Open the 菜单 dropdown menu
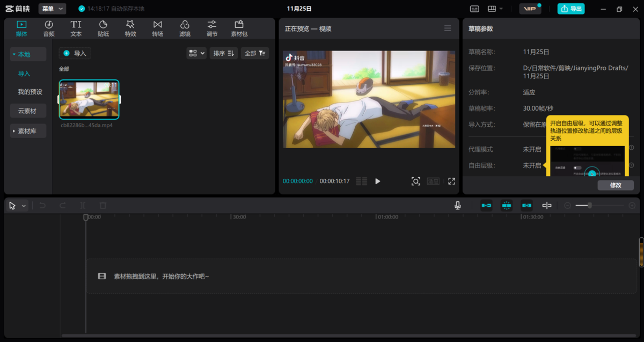Image resolution: width=644 pixels, height=342 pixels. click(x=52, y=9)
